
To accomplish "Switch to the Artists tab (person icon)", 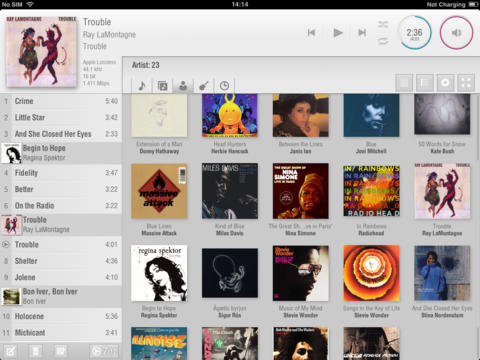I will click(x=183, y=86).
